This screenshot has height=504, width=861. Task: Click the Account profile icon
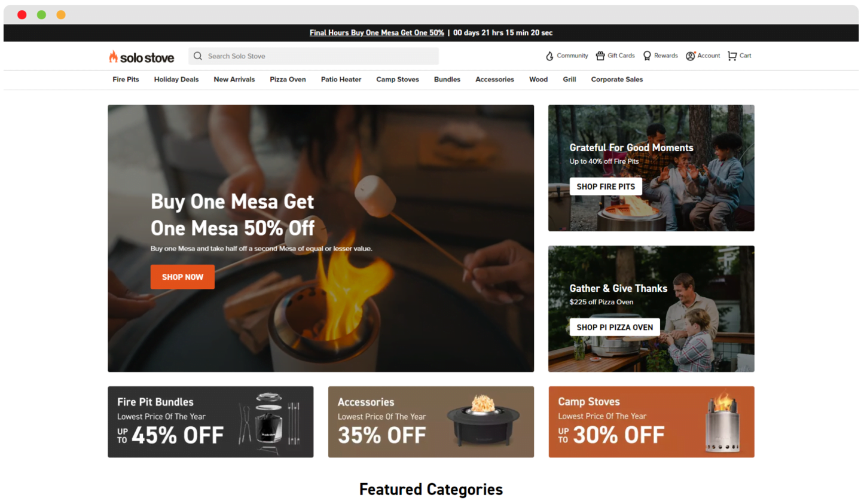tap(690, 56)
